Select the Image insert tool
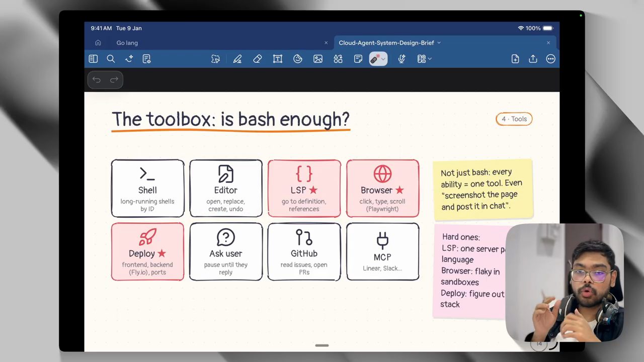 (x=317, y=59)
